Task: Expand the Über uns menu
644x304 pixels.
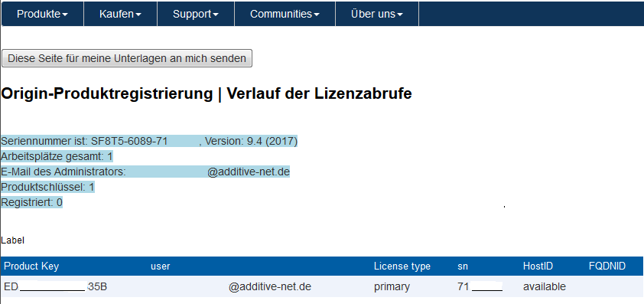Action: point(377,14)
